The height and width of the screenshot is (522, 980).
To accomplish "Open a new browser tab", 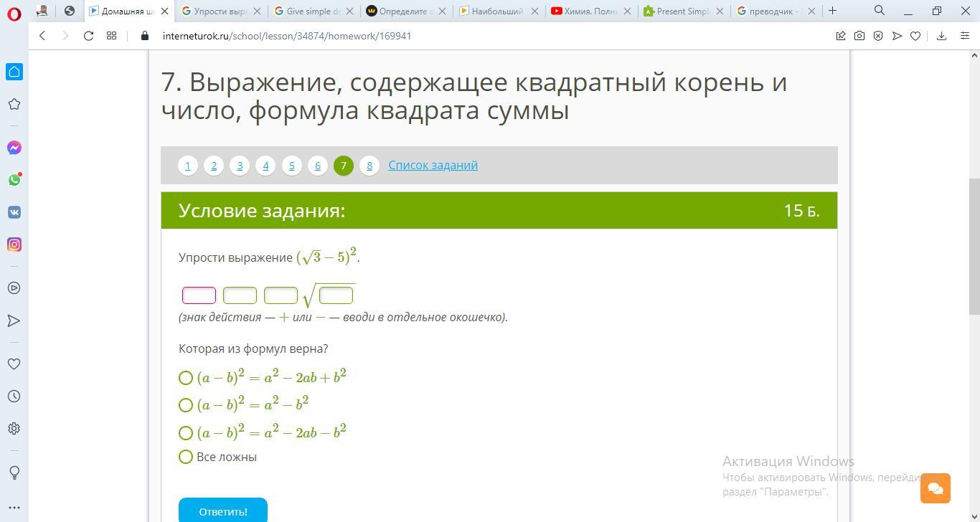I will tap(833, 11).
